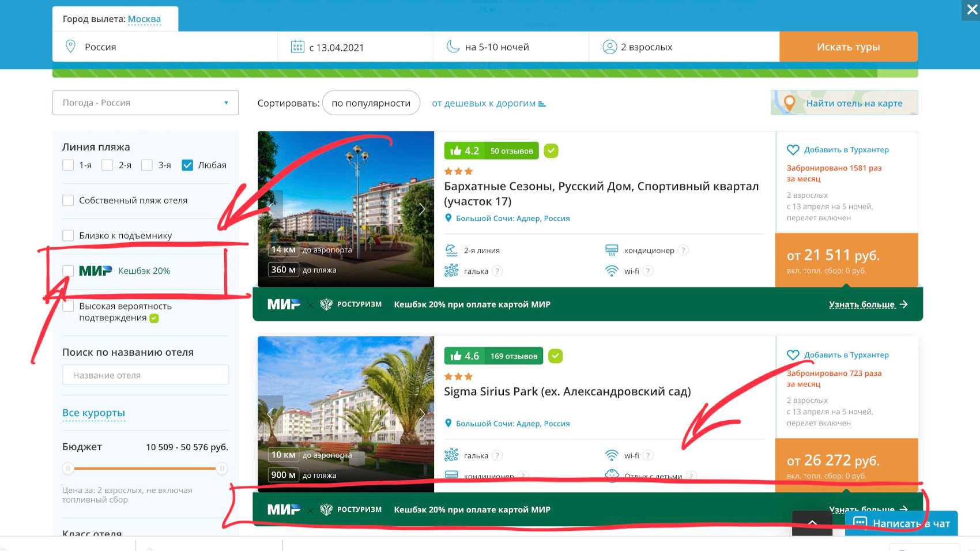Image resolution: width=980 pixels, height=551 pixels.
Task: Click heart icon on Бархатные Сезоны card
Action: coord(793,150)
